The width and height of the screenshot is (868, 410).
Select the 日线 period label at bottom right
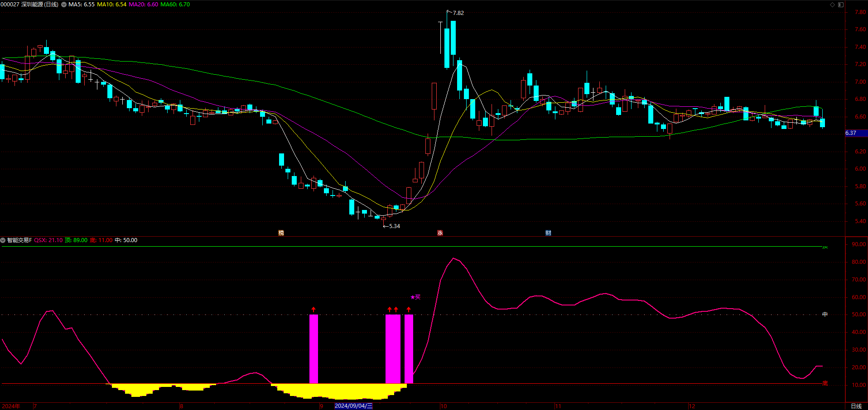856,406
